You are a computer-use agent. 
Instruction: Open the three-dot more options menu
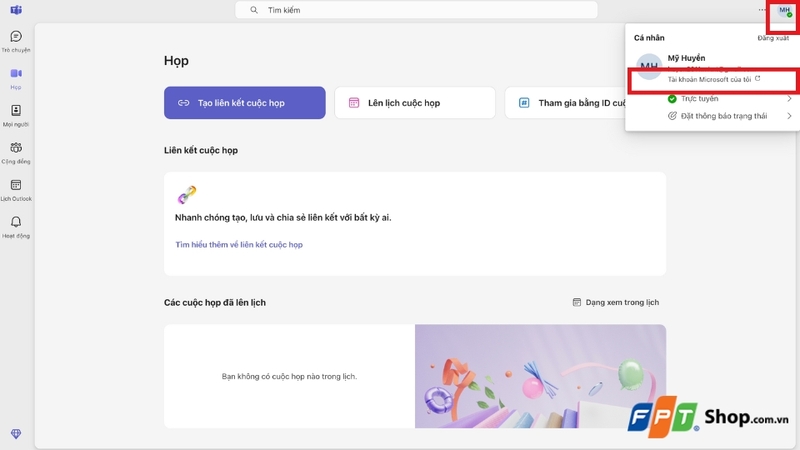pyautogui.click(x=764, y=10)
